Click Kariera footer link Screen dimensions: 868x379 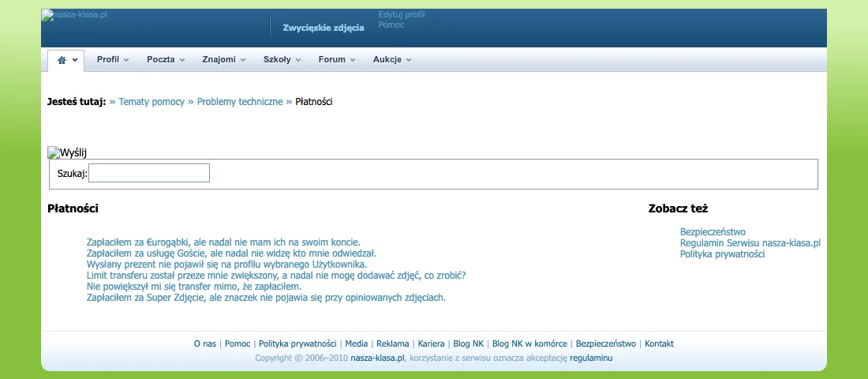[431, 343]
